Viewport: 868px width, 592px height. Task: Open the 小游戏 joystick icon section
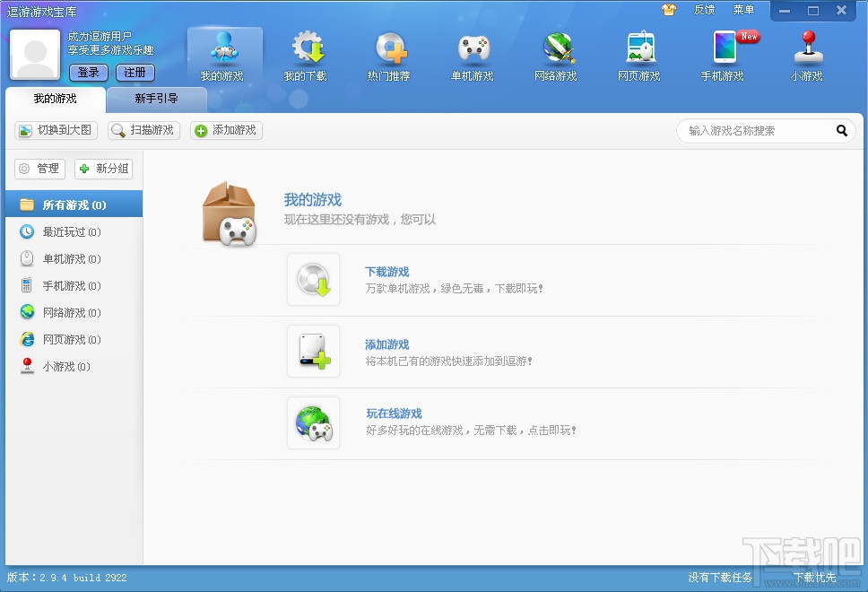(805, 54)
